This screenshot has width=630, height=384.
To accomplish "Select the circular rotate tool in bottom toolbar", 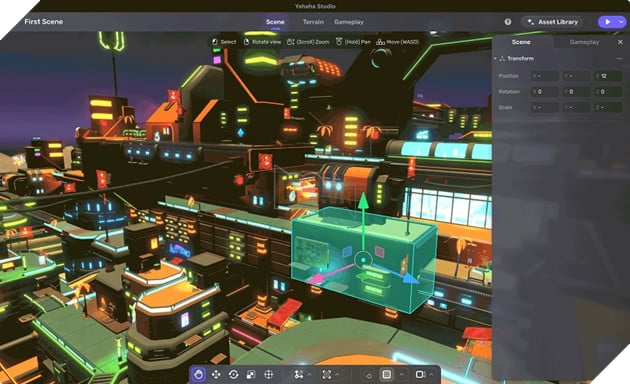I will (x=233, y=375).
